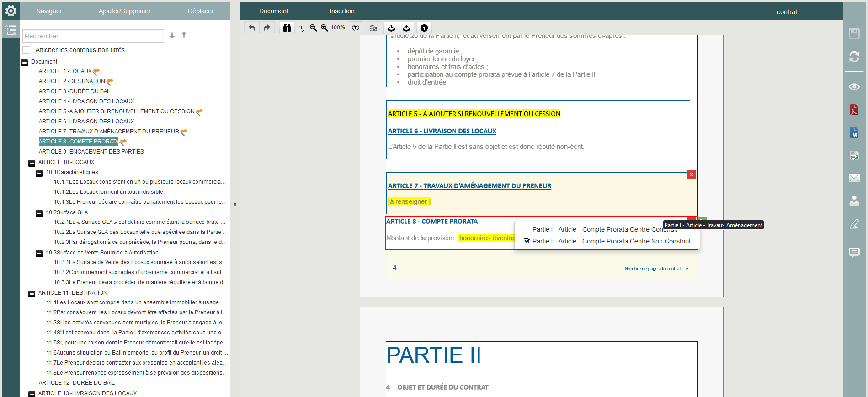The width and height of the screenshot is (868, 397).
Task: Switch to the Naviguer tab
Action: [49, 11]
